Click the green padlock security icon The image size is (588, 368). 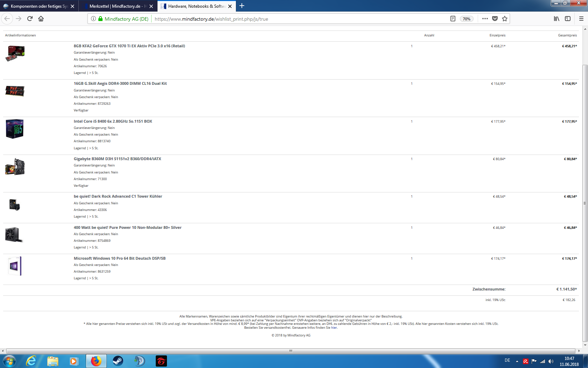100,19
